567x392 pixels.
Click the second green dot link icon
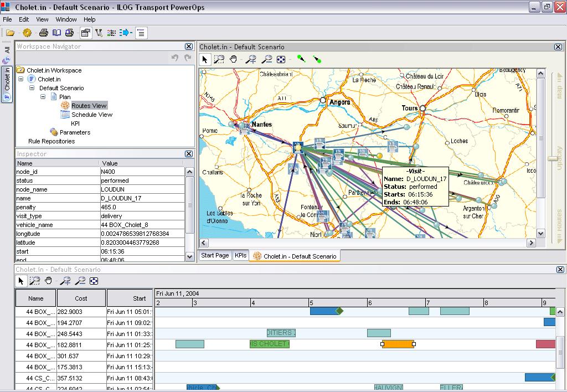[x=317, y=59]
